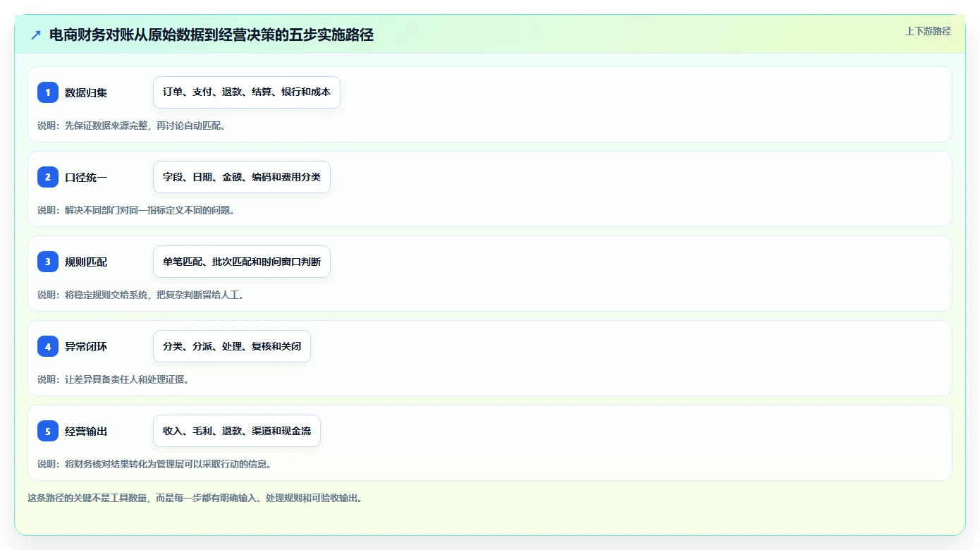Click the 规则匹配 step label
The image size is (980, 550).
[x=86, y=262]
